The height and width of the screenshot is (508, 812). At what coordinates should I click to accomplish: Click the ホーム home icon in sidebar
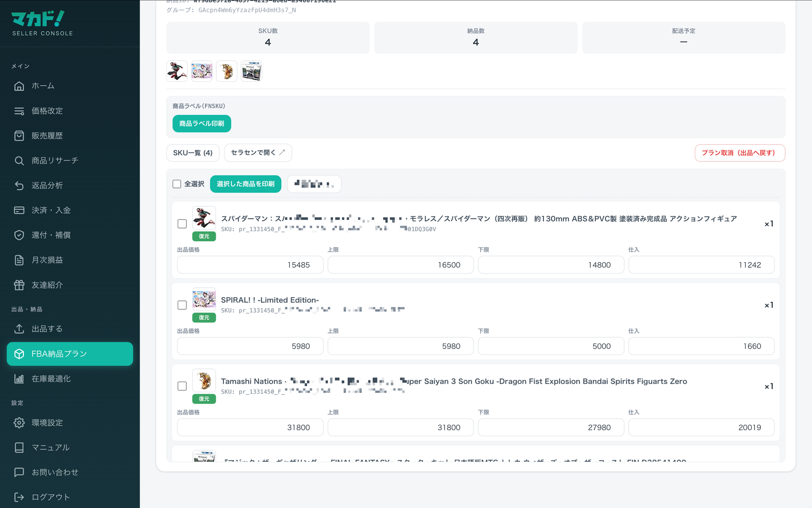click(x=19, y=86)
